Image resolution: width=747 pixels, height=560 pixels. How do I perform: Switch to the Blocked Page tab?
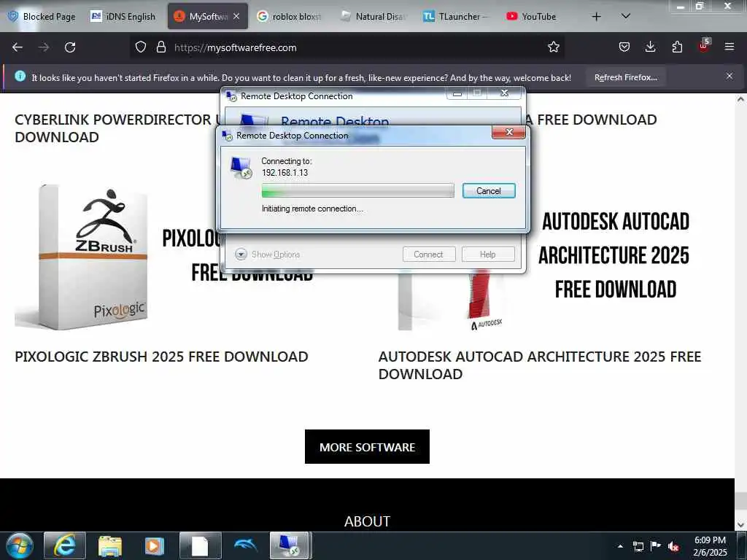42,17
